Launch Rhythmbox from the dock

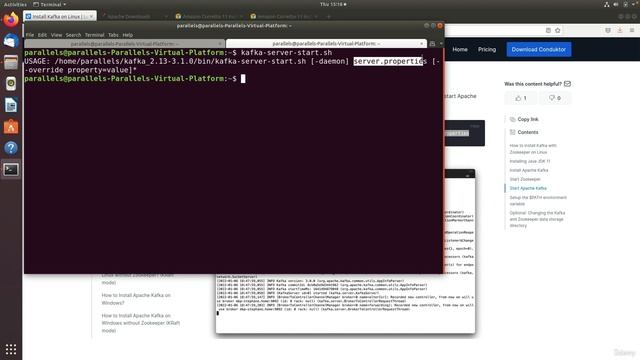tap(11, 84)
